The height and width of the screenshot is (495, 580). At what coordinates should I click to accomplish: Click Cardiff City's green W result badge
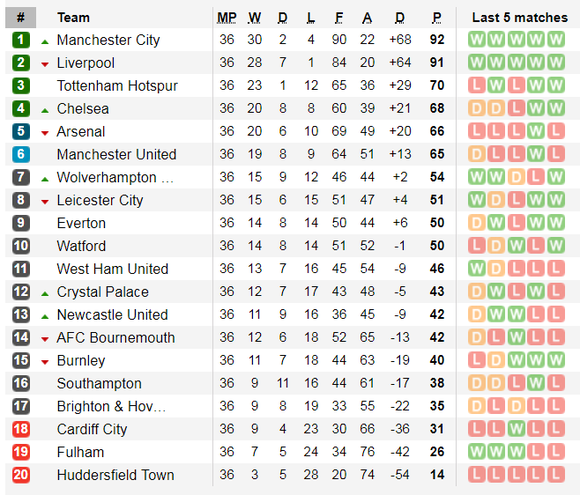tap(516, 429)
